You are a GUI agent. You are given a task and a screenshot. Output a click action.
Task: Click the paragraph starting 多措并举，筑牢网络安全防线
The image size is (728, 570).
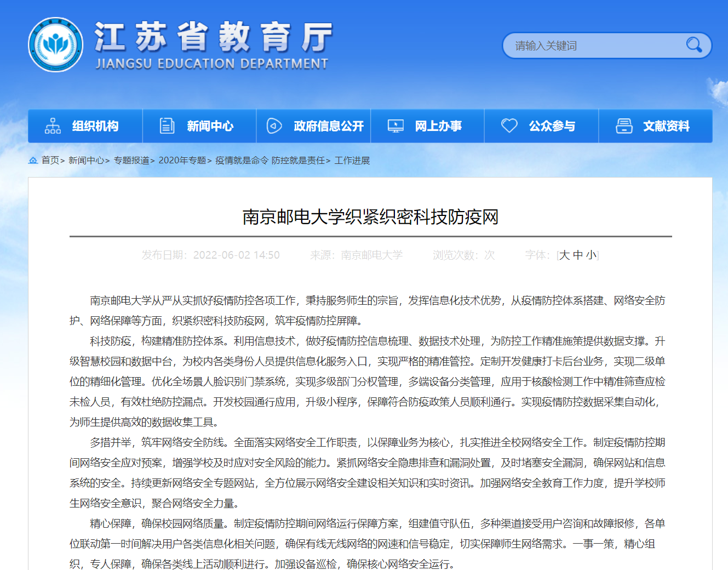tap(368, 472)
